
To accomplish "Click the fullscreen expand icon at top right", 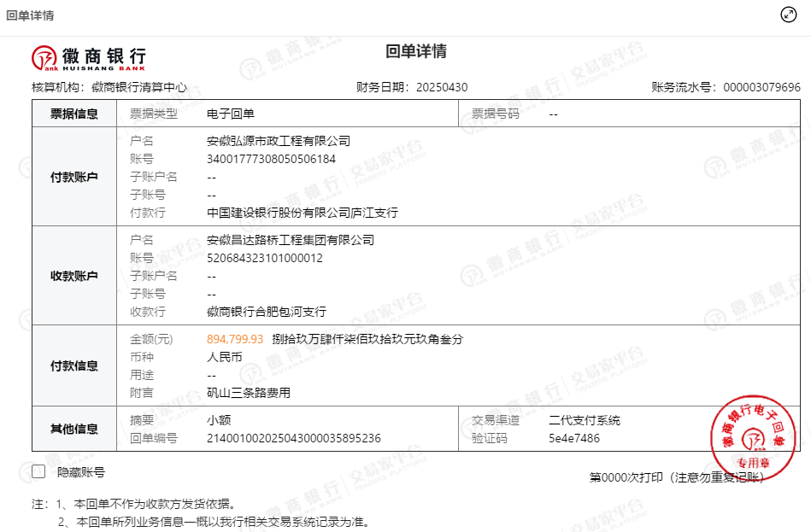I will pos(789,15).
